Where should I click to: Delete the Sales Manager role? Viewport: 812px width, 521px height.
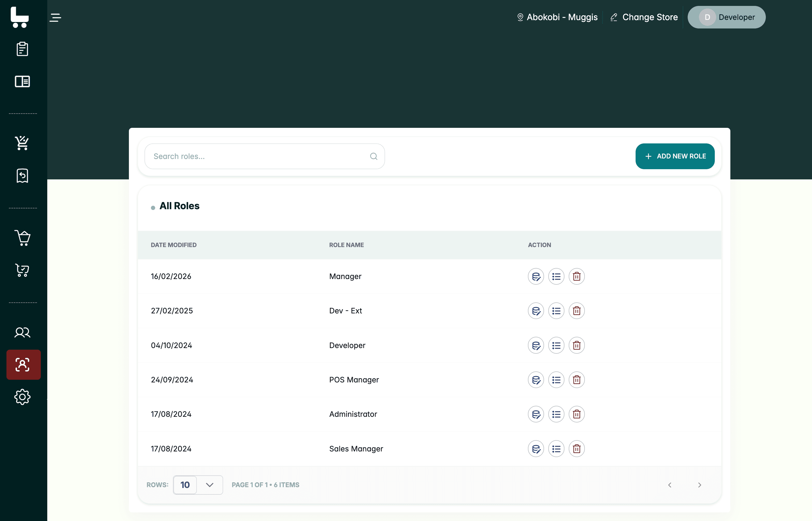click(577, 448)
